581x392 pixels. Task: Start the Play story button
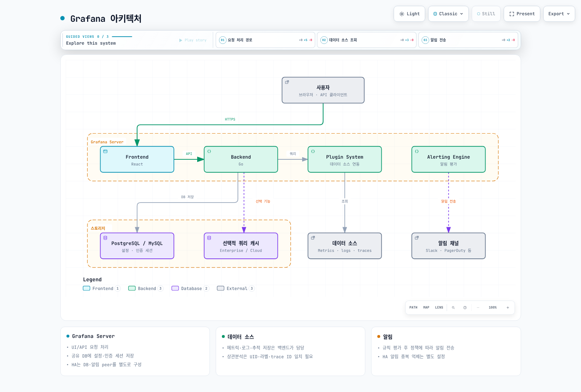(193, 40)
